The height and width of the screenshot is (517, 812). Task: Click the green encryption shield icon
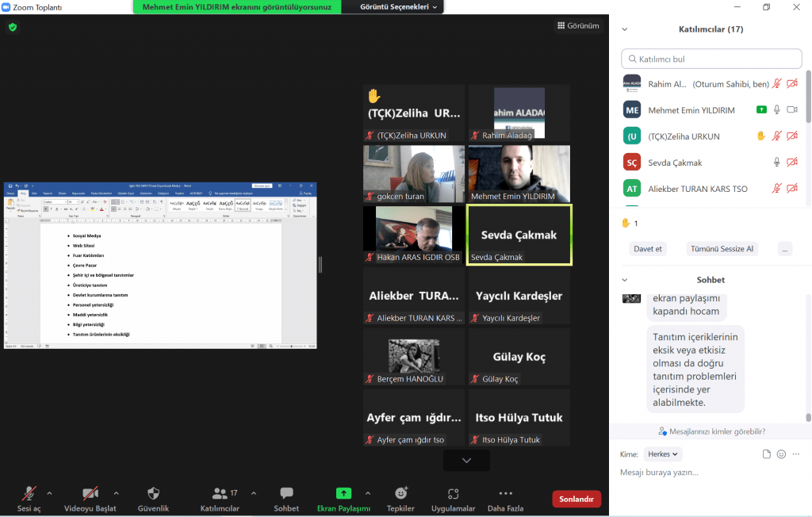(12, 27)
